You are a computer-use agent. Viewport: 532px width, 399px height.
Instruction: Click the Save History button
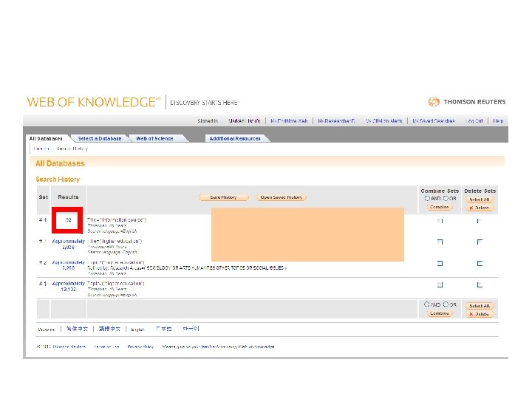tap(223, 197)
